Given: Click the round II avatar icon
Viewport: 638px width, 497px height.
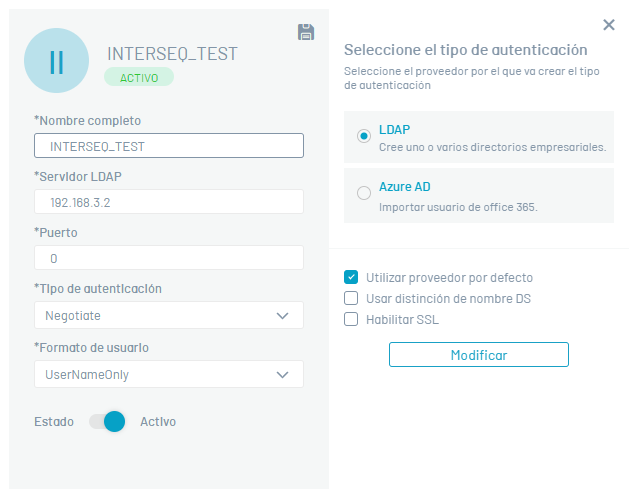Looking at the screenshot, I should click(57, 61).
